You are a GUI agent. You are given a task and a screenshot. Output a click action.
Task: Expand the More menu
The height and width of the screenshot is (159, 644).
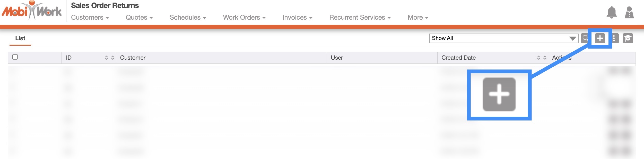coord(418,17)
